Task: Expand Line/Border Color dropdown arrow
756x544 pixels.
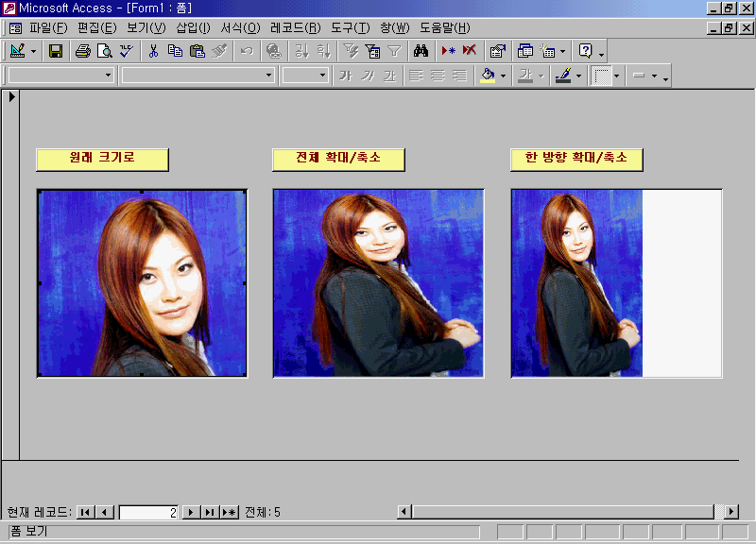Action: 578,76
